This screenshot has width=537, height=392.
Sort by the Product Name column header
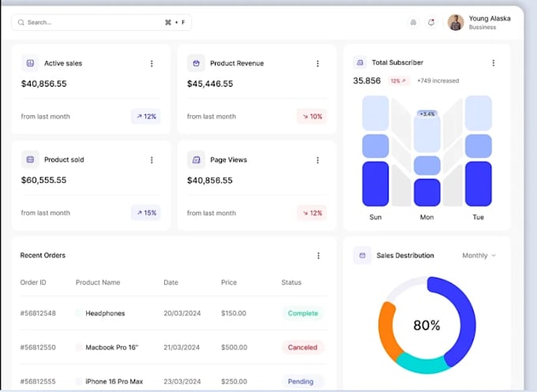coord(98,282)
